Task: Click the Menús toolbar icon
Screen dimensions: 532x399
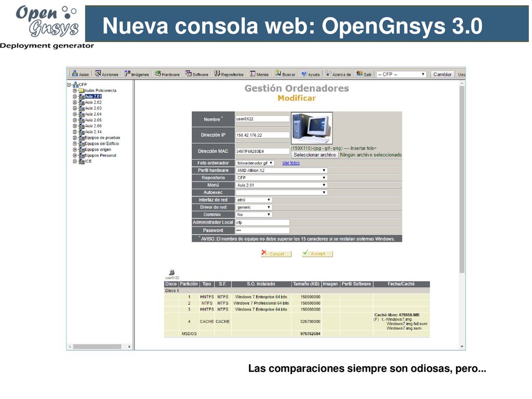Action: (253, 74)
